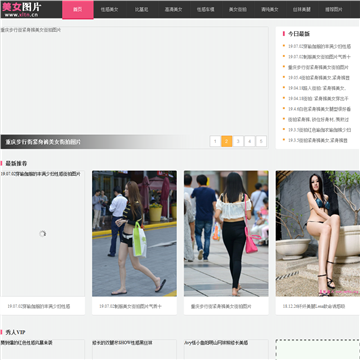Click the 美女图片 site logo
This screenshot has width=360, height=360.
click(x=21, y=9)
